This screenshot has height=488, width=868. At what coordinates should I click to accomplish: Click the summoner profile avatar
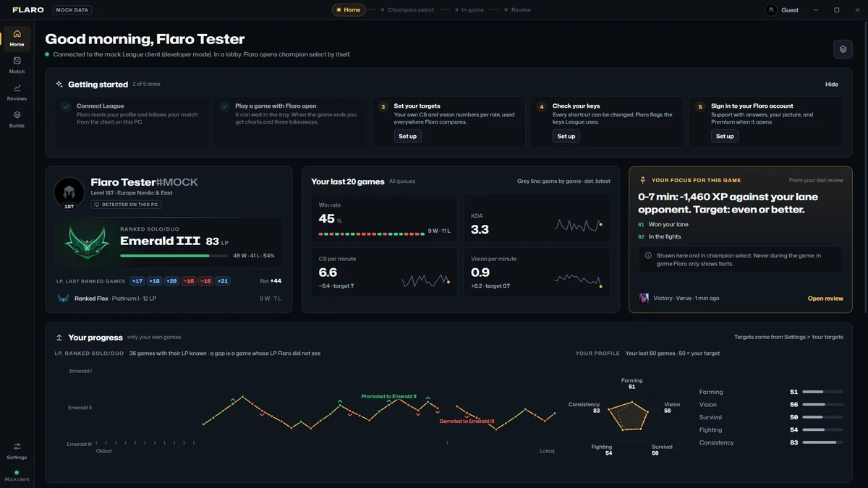[x=69, y=192]
